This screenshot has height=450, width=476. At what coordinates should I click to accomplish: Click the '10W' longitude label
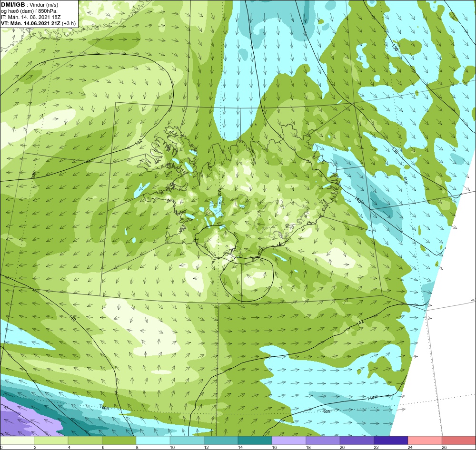point(405,181)
